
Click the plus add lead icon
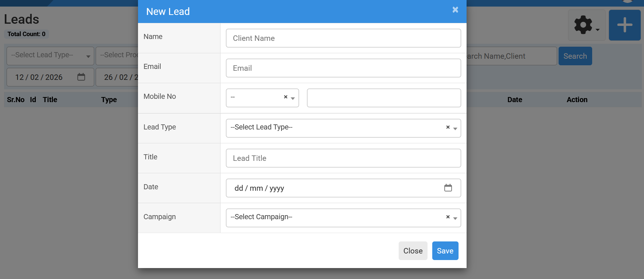click(x=624, y=25)
